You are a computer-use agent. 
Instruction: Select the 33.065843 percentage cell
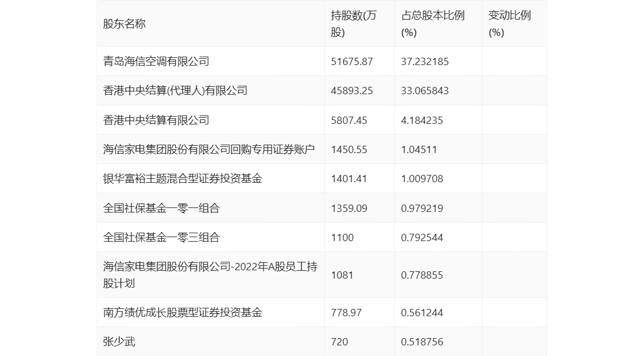pyautogui.click(x=425, y=90)
